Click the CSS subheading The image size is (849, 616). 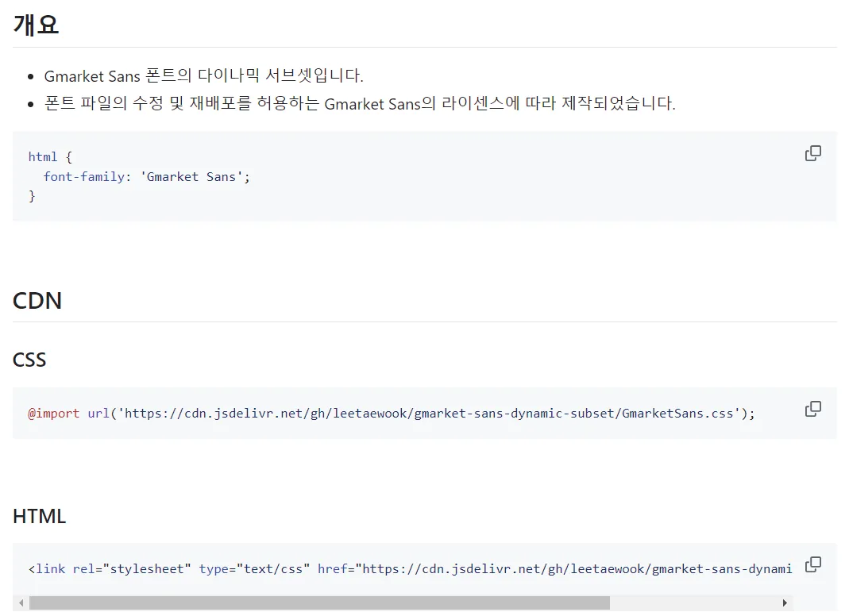pyautogui.click(x=29, y=360)
